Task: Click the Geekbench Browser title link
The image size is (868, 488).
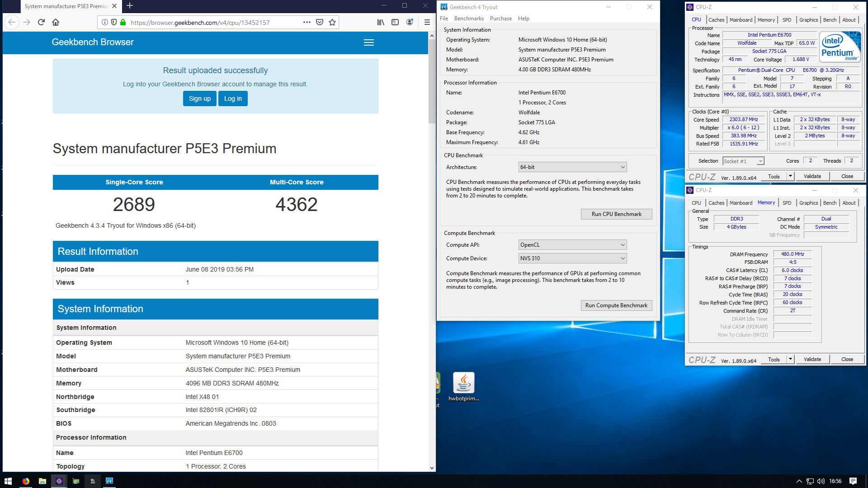Action: point(93,42)
